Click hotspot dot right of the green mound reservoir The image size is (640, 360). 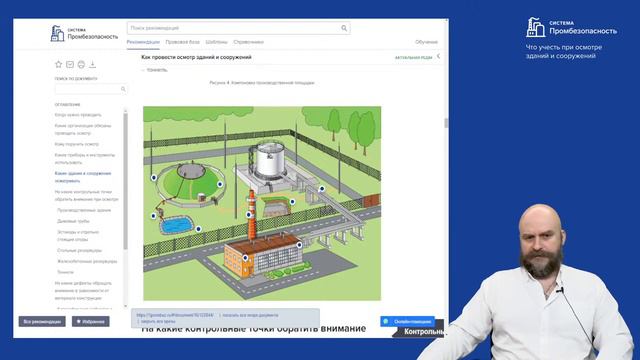point(220,184)
